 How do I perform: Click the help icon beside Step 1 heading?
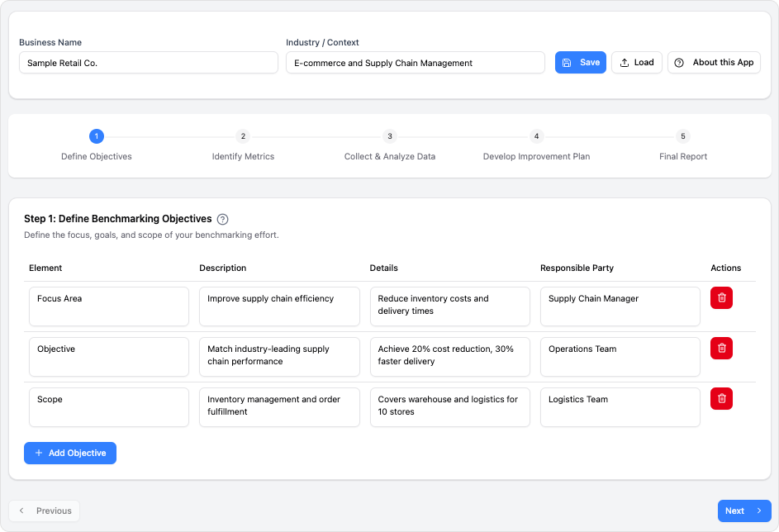pyautogui.click(x=222, y=219)
